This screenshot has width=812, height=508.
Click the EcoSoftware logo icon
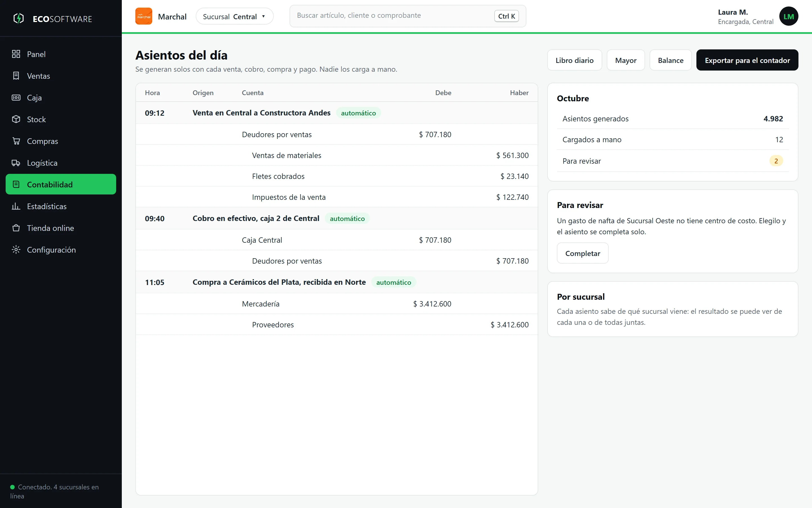click(x=18, y=18)
